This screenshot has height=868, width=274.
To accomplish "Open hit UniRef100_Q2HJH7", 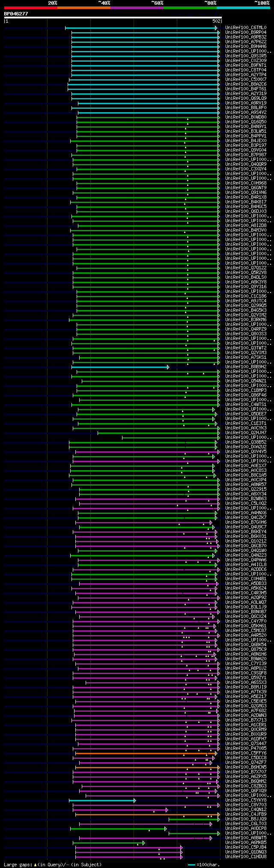I will pyautogui.click(x=246, y=433).
